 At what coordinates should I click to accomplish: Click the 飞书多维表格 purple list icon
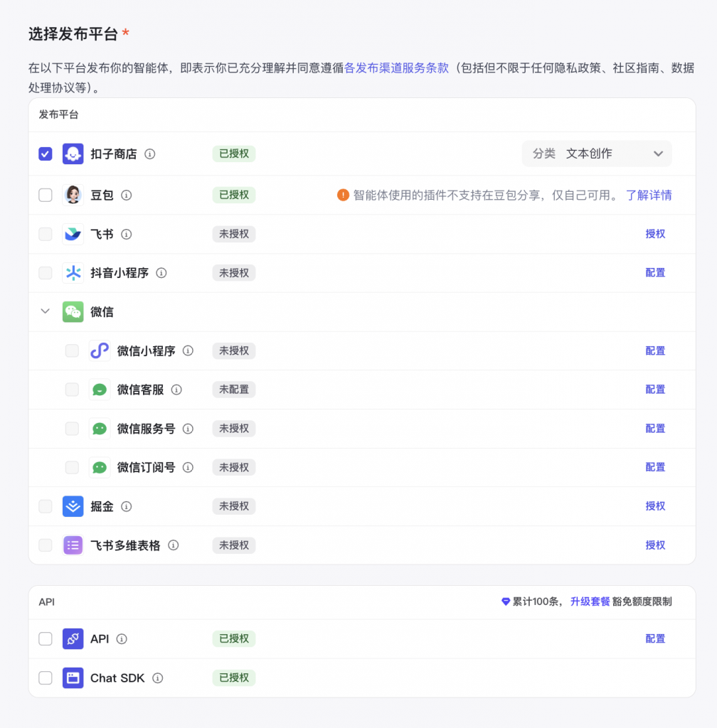click(73, 545)
